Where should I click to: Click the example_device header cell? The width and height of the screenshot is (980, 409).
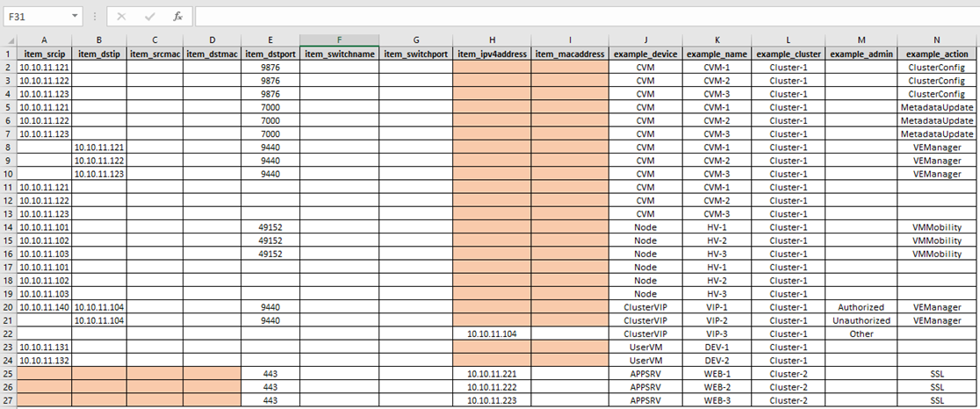(645, 54)
